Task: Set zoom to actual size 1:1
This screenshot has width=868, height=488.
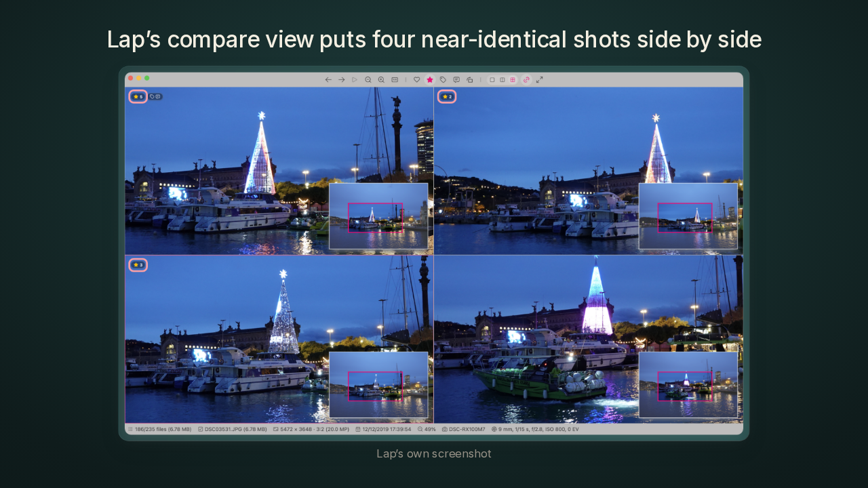Action: click(395, 79)
